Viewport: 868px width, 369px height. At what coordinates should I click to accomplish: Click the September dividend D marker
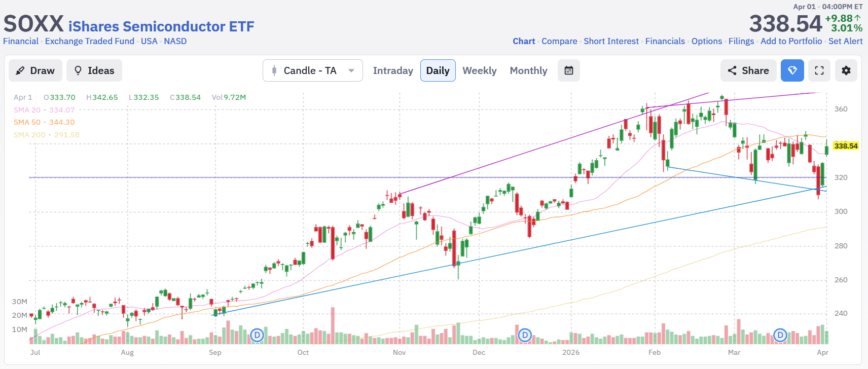pyautogui.click(x=258, y=335)
